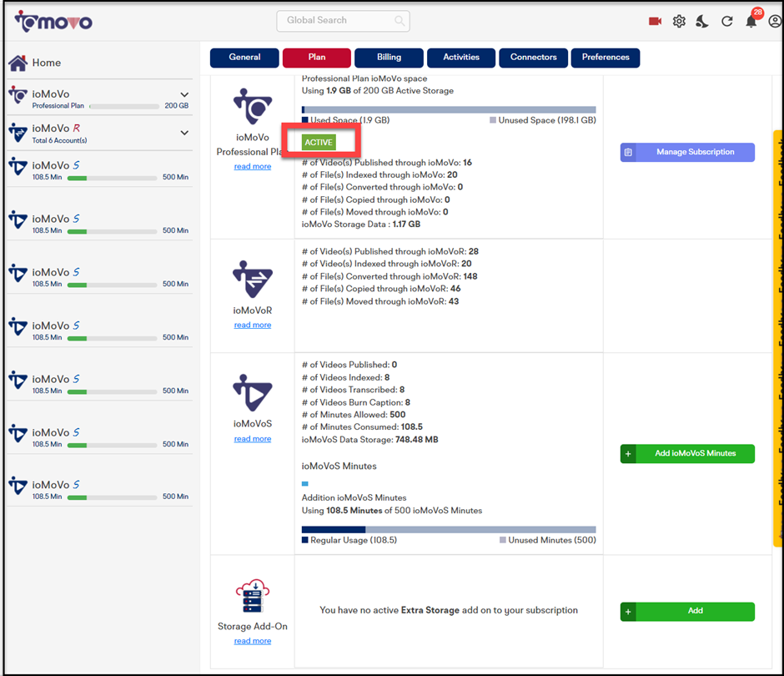This screenshot has height=676, width=784.
Task: Open the Billing tab
Action: point(389,58)
